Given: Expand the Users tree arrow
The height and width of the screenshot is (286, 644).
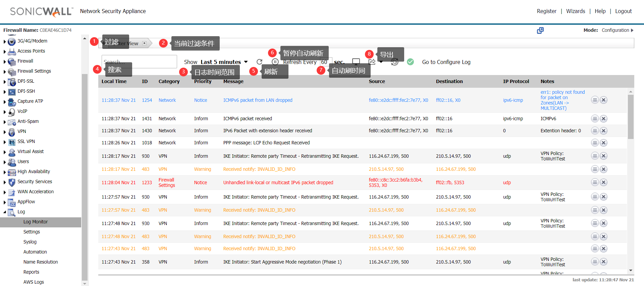Looking at the screenshot, I should click(x=5, y=162).
